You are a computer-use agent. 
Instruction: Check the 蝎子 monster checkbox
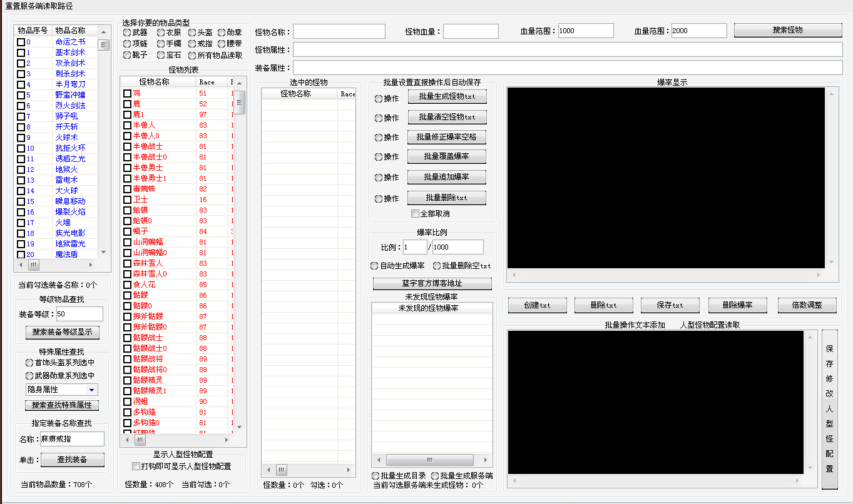pos(127,231)
